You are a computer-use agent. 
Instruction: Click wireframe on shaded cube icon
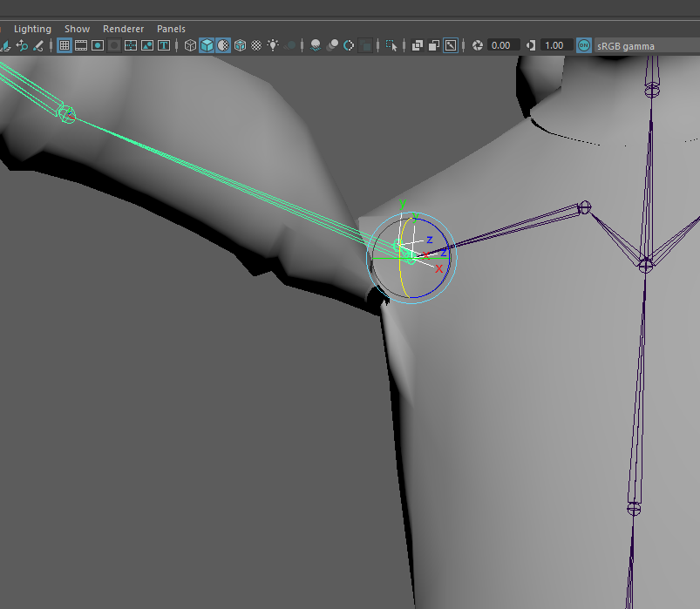point(240,45)
